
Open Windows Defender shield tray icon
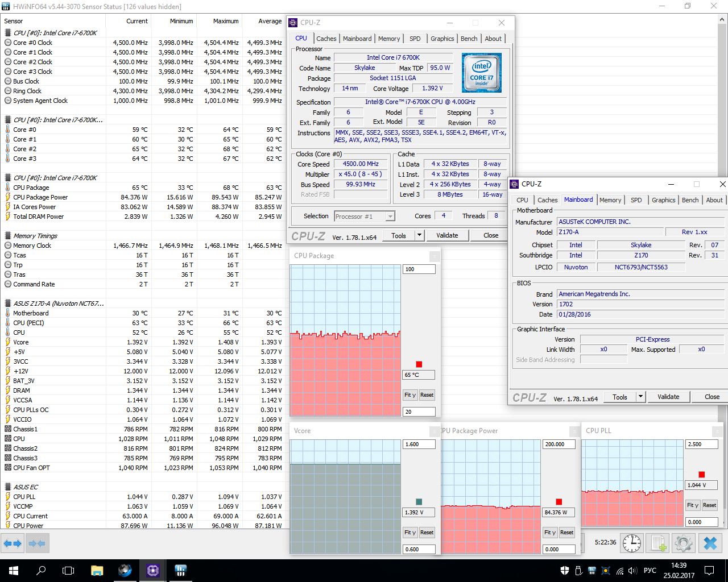(x=565, y=571)
